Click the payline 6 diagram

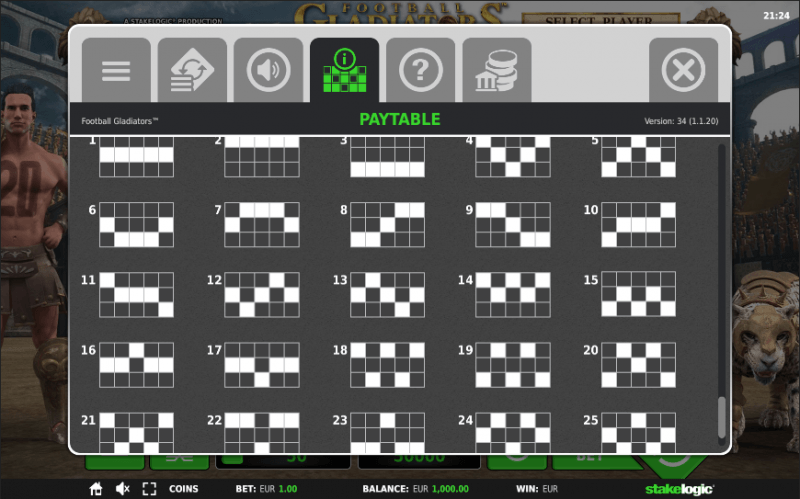pyautogui.click(x=136, y=224)
